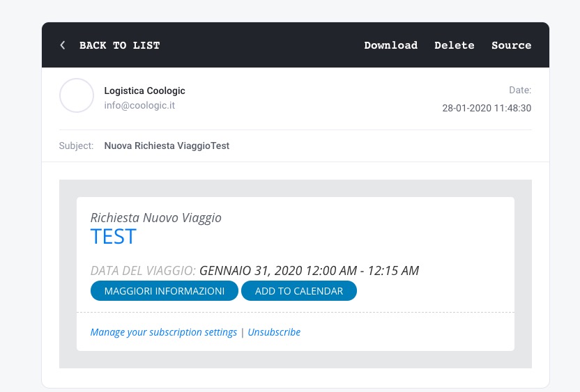
Task: Click the Date: field label
Action: click(x=519, y=91)
